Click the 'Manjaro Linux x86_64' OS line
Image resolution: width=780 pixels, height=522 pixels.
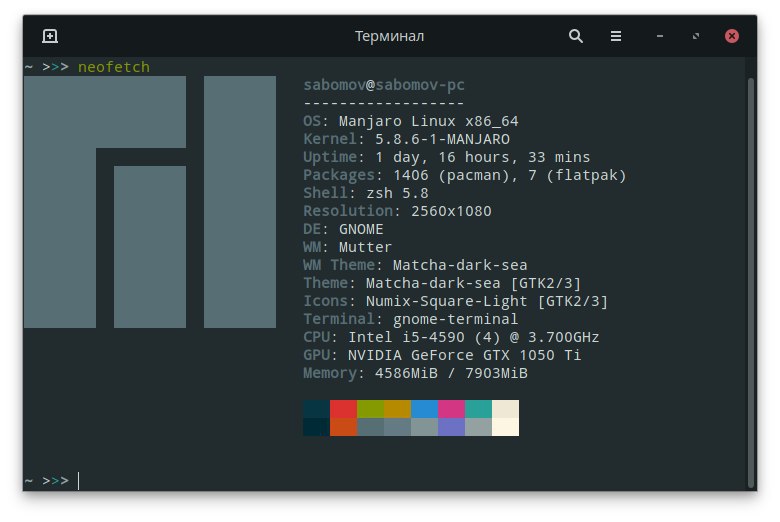pyautogui.click(x=428, y=121)
